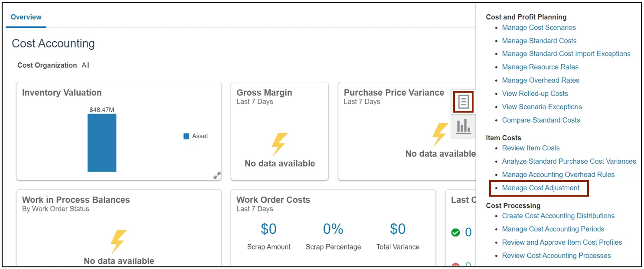Open Manage Cost Adjustment link
The height and width of the screenshot is (269, 644).
click(540, 188)
